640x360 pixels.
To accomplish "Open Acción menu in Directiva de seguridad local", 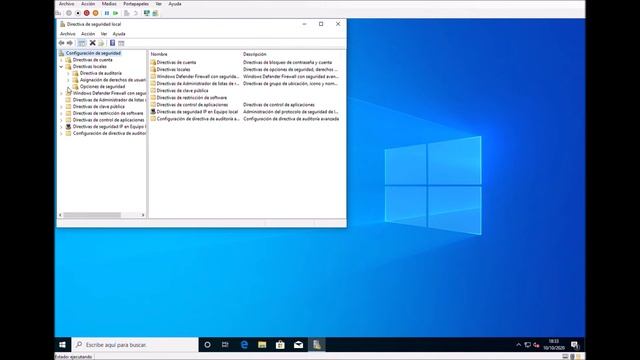I will [88, 34].
